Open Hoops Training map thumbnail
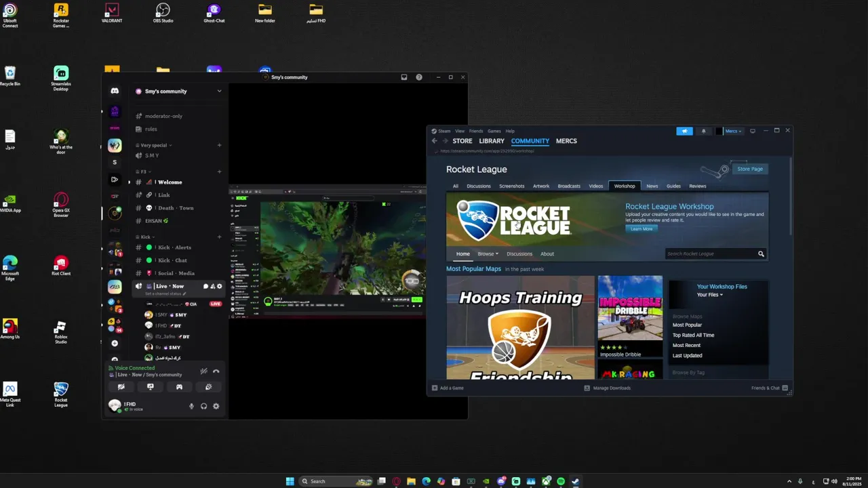 520,327
